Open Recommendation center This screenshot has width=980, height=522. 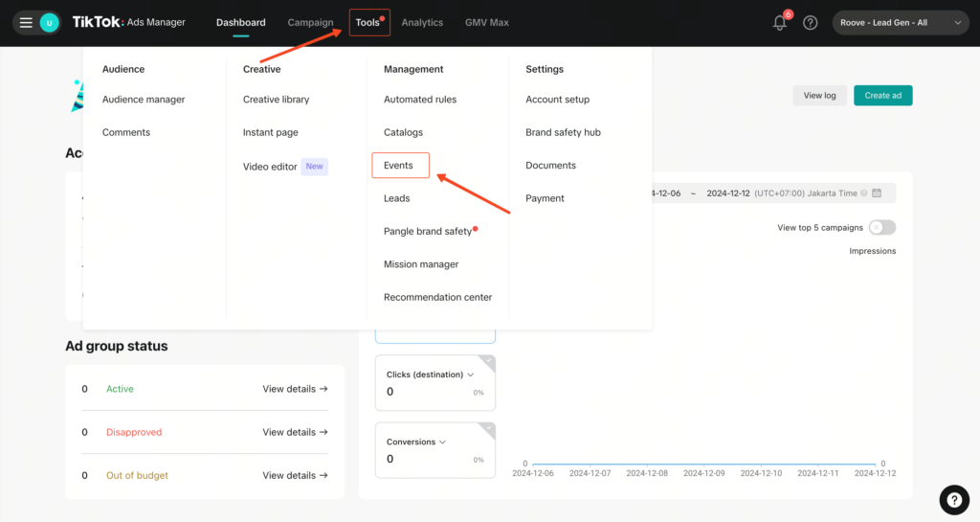pyautogui.click(x=437, y=298)
